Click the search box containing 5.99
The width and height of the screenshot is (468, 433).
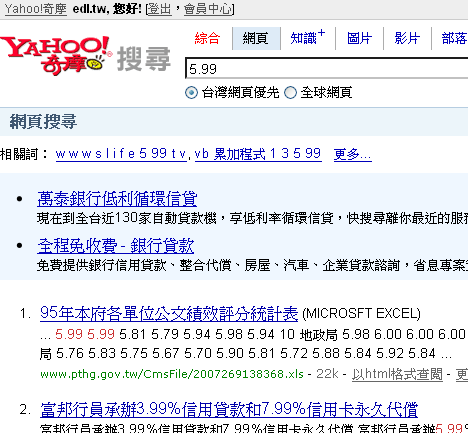(x=327, y=69)
